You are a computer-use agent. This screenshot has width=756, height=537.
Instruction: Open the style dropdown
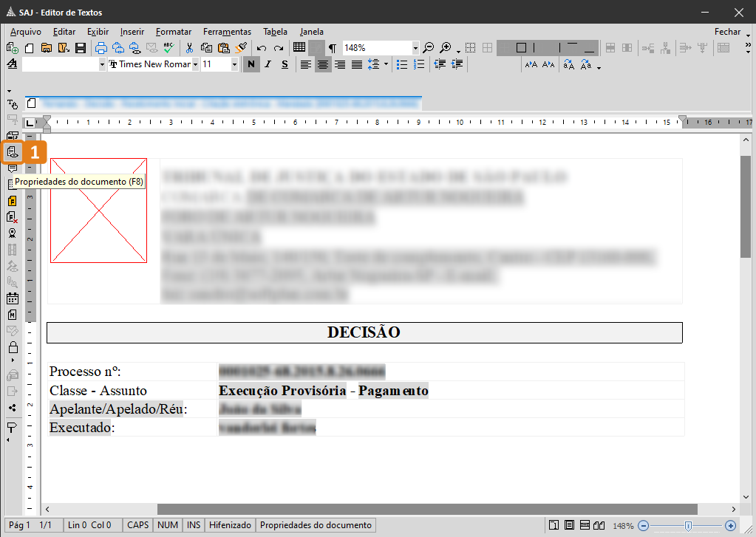pos(102,64)
